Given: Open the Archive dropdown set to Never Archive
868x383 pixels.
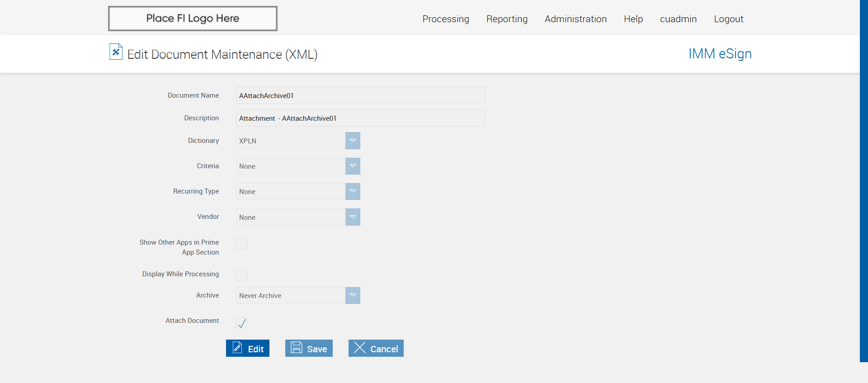Looking at the screenshot, I should (x=353, y=295).
